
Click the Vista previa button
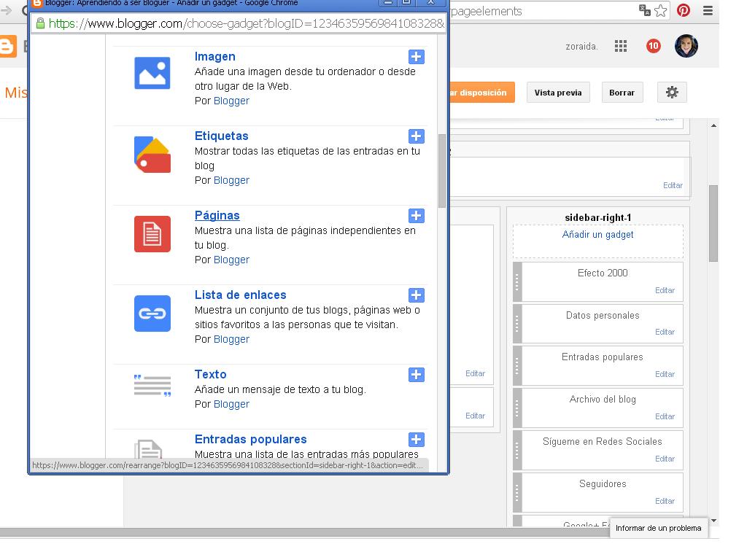tap(558, 93)
